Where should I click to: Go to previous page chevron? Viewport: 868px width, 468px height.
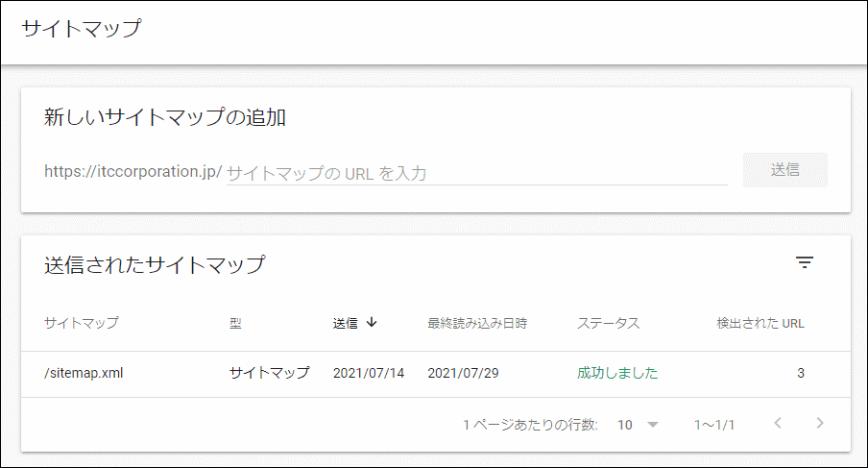pos(778,423)
